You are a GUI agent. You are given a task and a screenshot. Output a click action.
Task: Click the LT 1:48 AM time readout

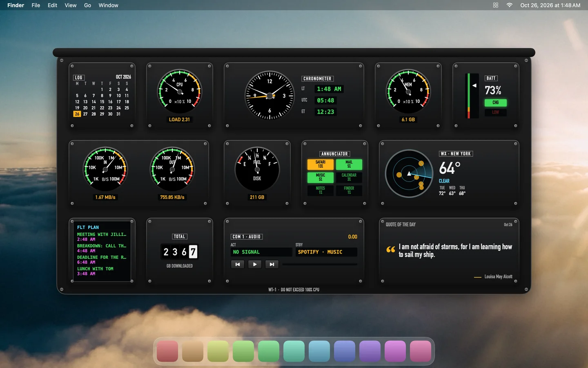coord(329,89)
